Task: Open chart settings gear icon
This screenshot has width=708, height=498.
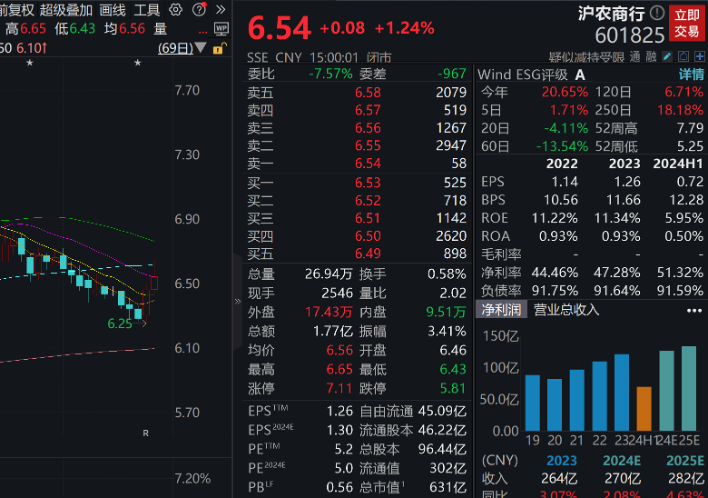Action: tap(176, 10)
